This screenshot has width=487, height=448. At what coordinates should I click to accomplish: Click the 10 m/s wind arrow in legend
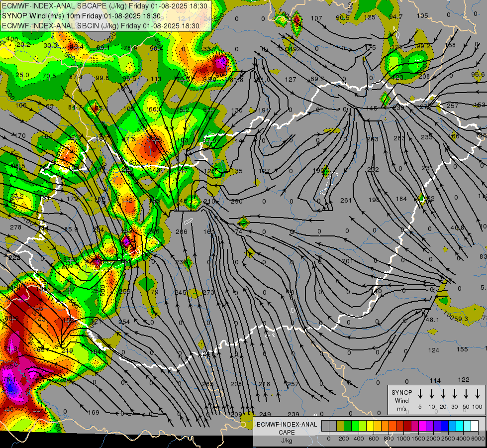point(431,394)
